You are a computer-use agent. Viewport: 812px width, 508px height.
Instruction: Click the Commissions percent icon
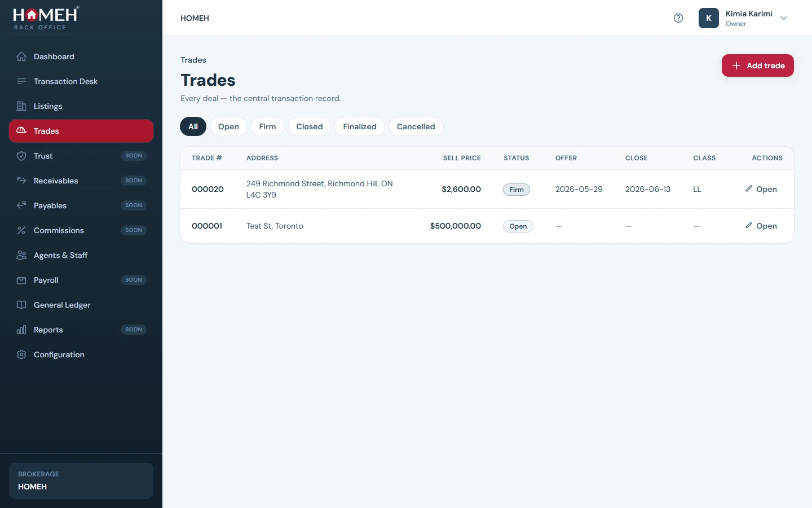coord(21,230)
